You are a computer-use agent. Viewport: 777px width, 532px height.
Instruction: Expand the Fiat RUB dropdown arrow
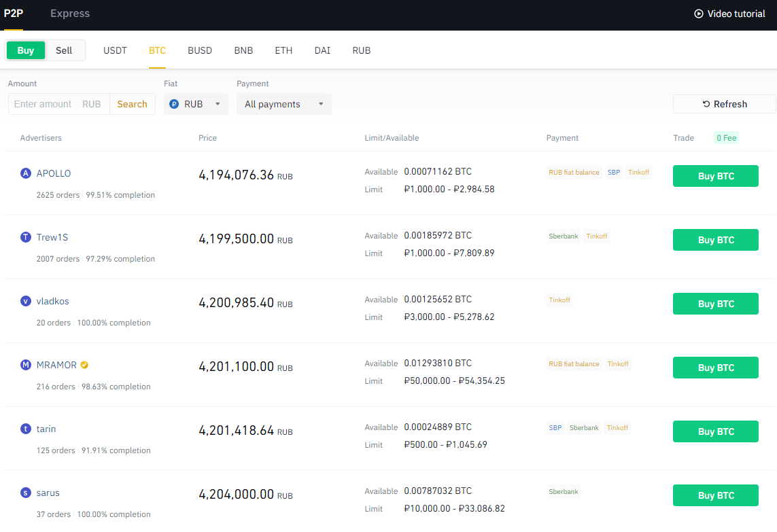218,104
